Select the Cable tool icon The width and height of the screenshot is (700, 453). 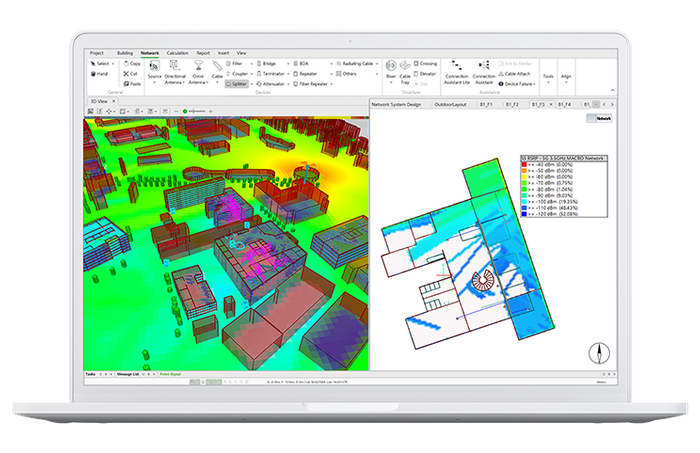[215, 66]
